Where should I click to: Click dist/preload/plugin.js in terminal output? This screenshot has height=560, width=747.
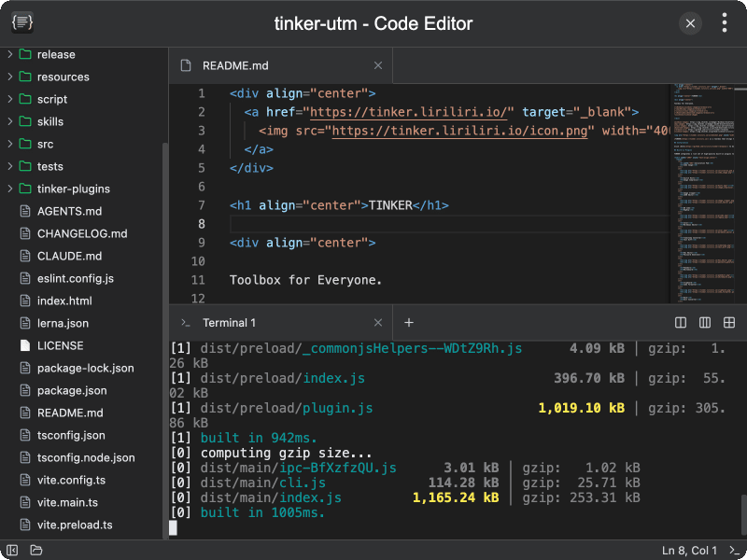tap(287, 408)
